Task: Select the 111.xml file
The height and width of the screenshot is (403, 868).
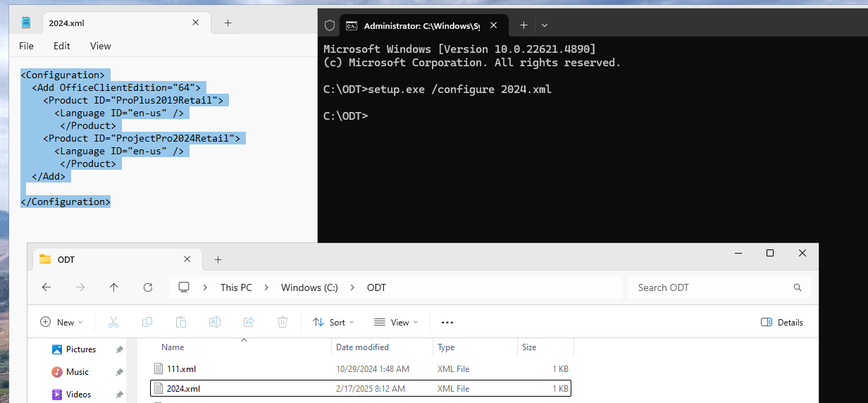Action: pyautogui.click(x=361, y=368)
